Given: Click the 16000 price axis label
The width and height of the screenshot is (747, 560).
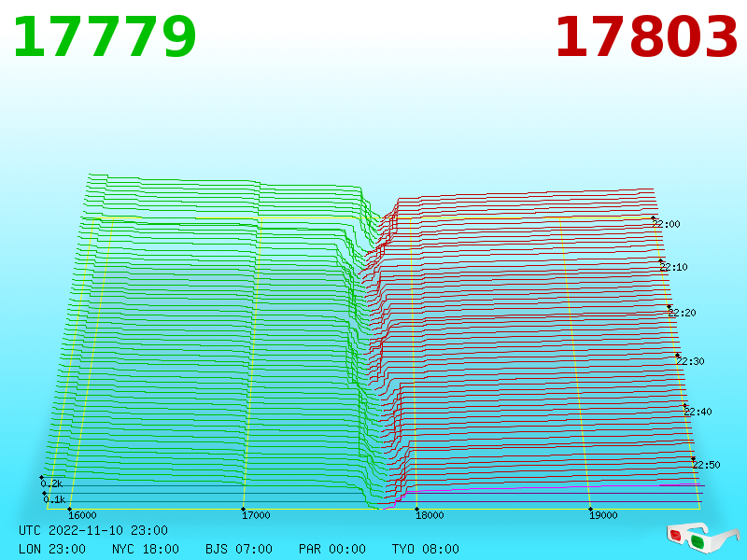Looking at the screenshot, I should click(x=82, y=515).
